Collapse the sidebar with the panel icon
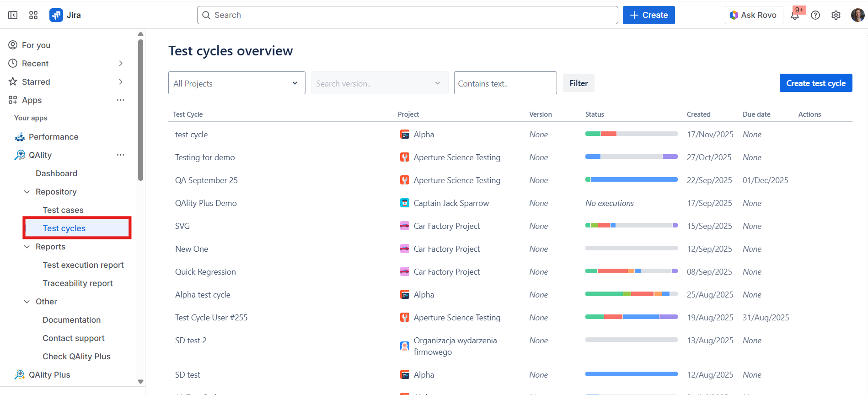This screenshot has height=395, width=868. pos(13,15)
